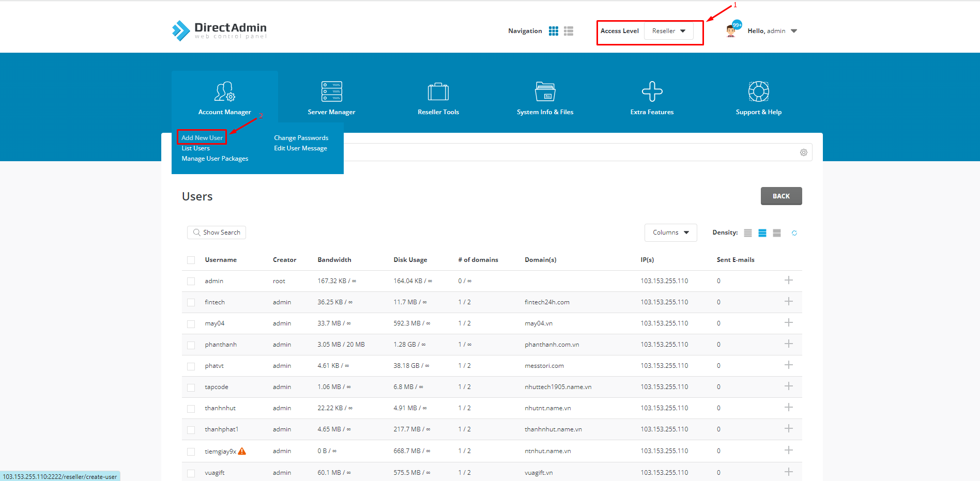Image resolution: width=980 pixels, height=481 pixels.
Task: Open Reseller Tools briefcase icon
Action: 438,92
